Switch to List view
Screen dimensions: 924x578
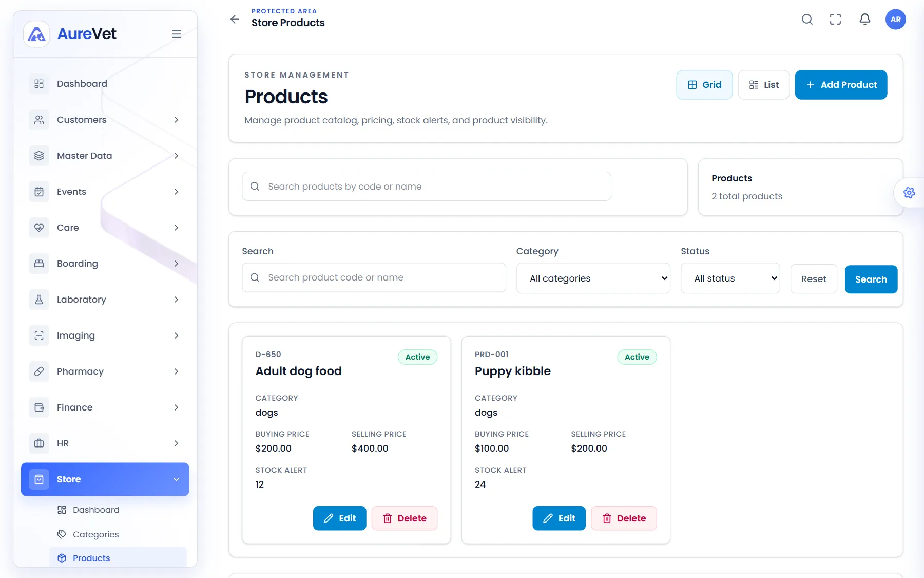coord(764,85)
